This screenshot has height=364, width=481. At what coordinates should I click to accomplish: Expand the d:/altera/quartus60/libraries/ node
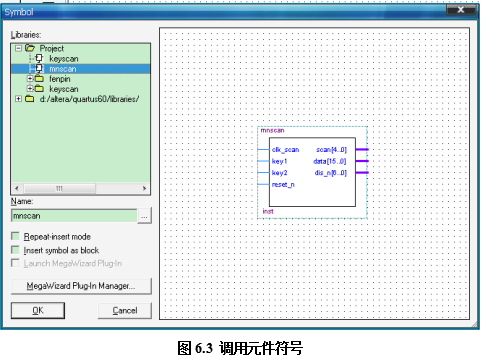(18, 99)
